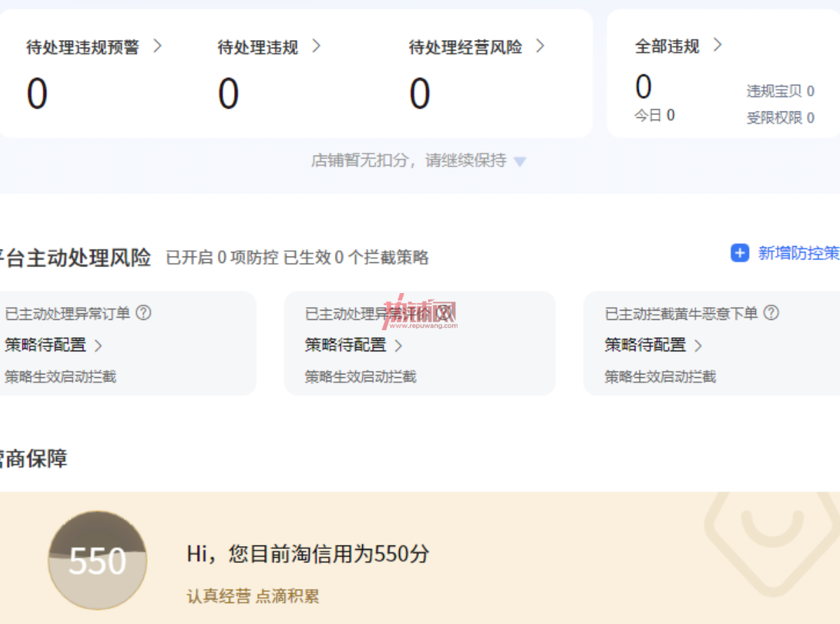Viewport: 840px width, 624px height.
Task: Open 策略待配置 under 异常评价 card
Action: [x=353, y=345]
